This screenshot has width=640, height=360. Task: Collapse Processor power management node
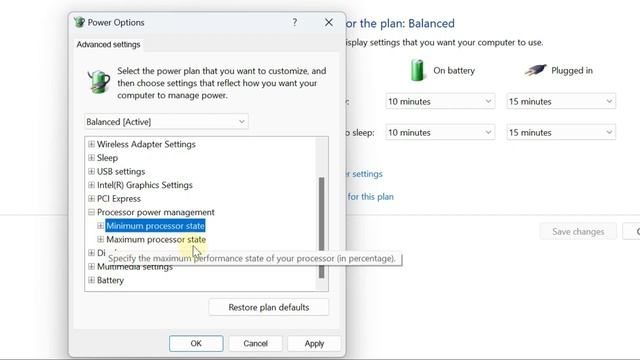click(91, 212)
